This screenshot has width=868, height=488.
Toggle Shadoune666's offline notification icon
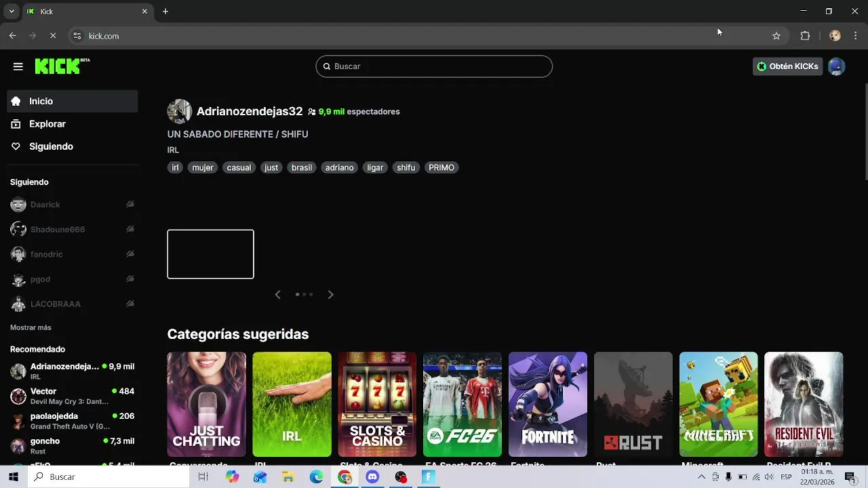coord(130,229)
